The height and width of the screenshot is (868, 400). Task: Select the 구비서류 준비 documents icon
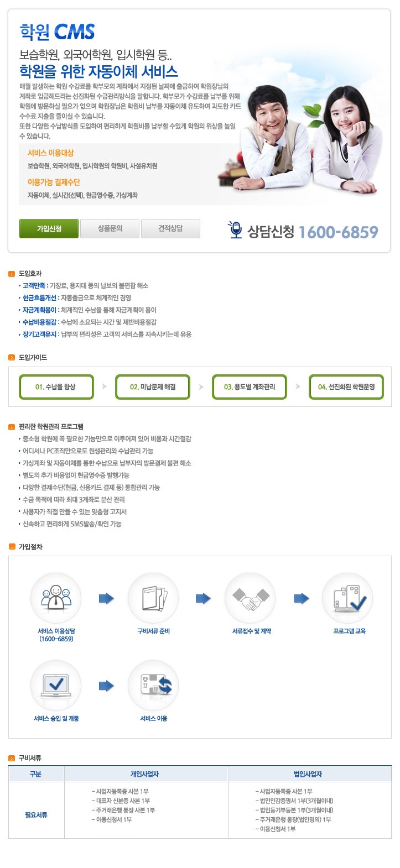[153, 599]
